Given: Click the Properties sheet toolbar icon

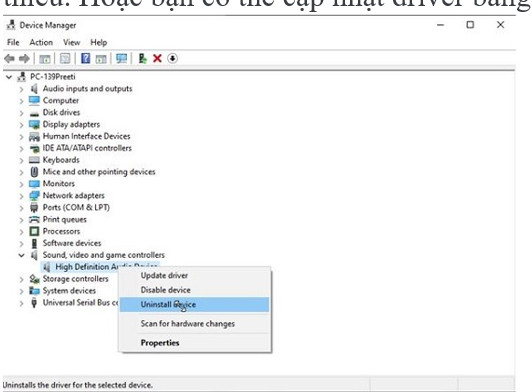Looking at the screenshot, I should coord(65,58).
